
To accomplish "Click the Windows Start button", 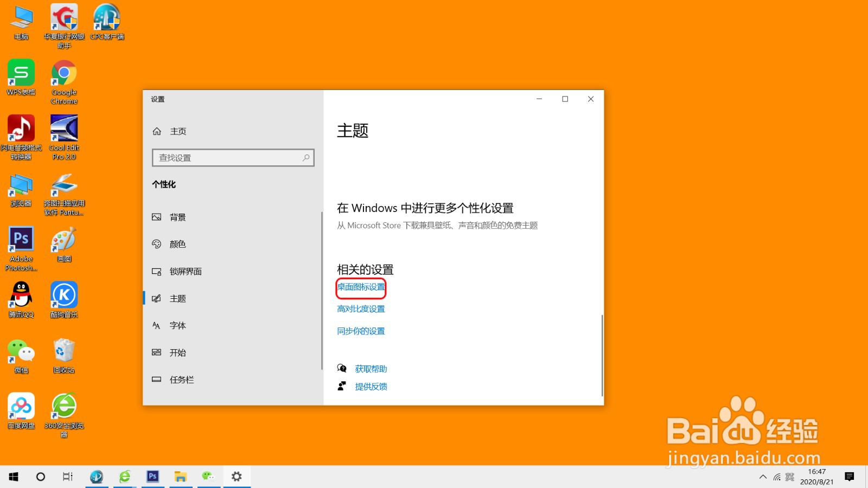I will [12, 477].
